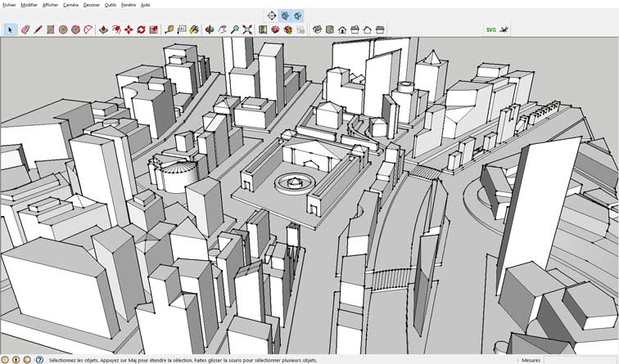Screen dimensions: 619x364
Task: Open the Modifier menu
Action: tap(29, 5)
